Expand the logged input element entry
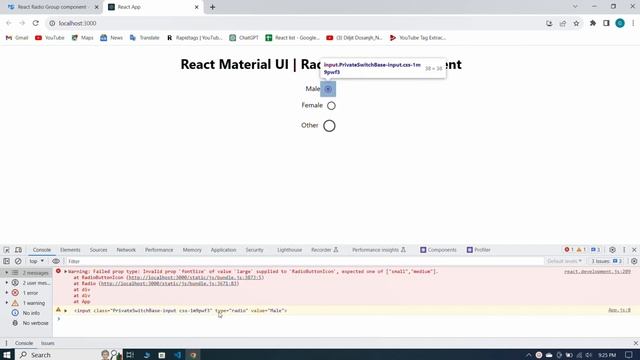This screenshot has height=360, width=640. tap(65, 311)
